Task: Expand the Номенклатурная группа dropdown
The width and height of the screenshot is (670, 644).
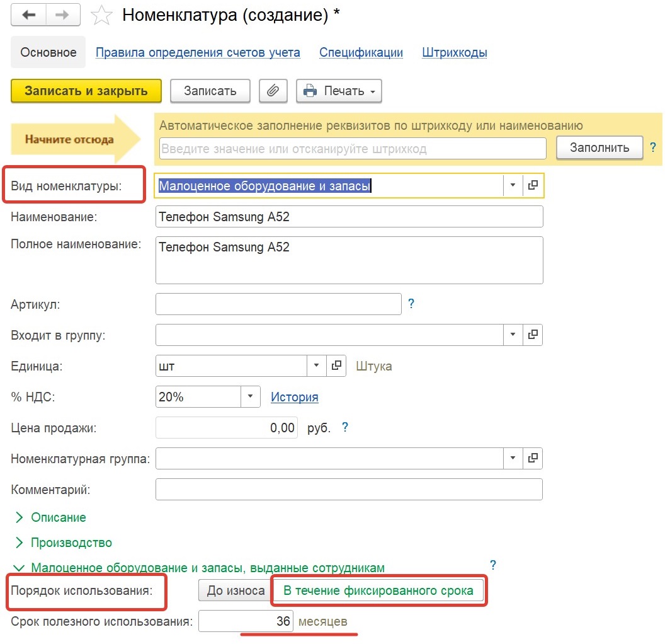Action: (513, 458)
